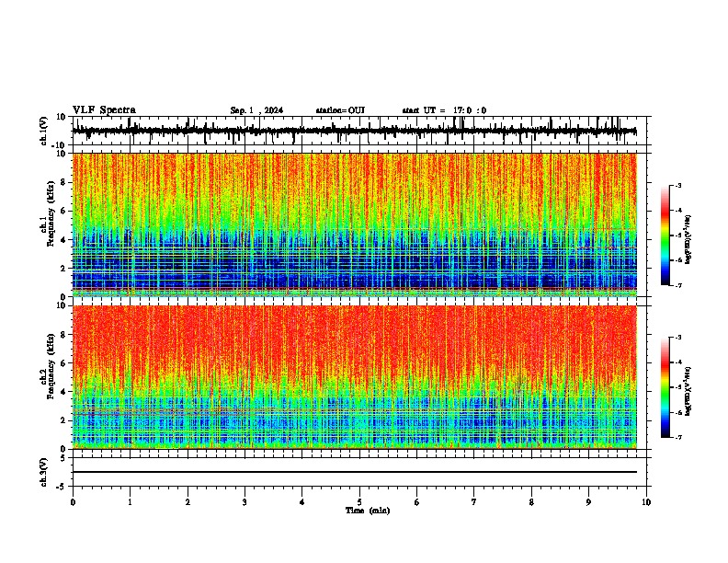Click ch.1 color bar log(PSD) label
Screen dimensions: 728x563
coord(688,239)
